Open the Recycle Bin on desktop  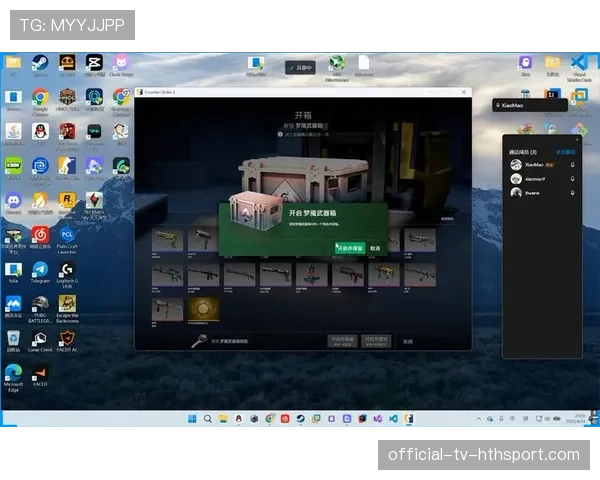(13, 338)
